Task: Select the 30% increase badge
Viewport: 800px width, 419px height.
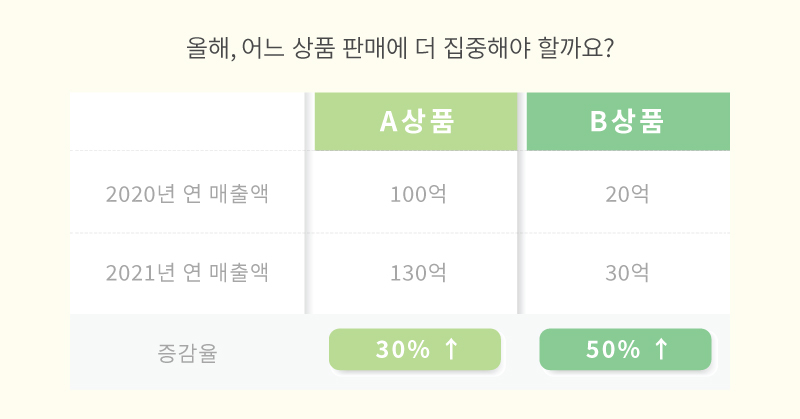Action: pos(415,350)
